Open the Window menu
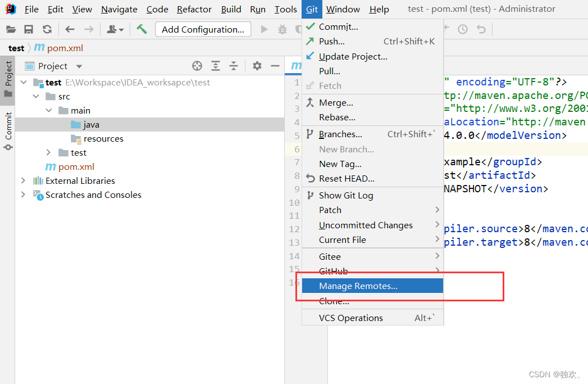This screenshot has height=384, width=588. (x=343, y=9)
